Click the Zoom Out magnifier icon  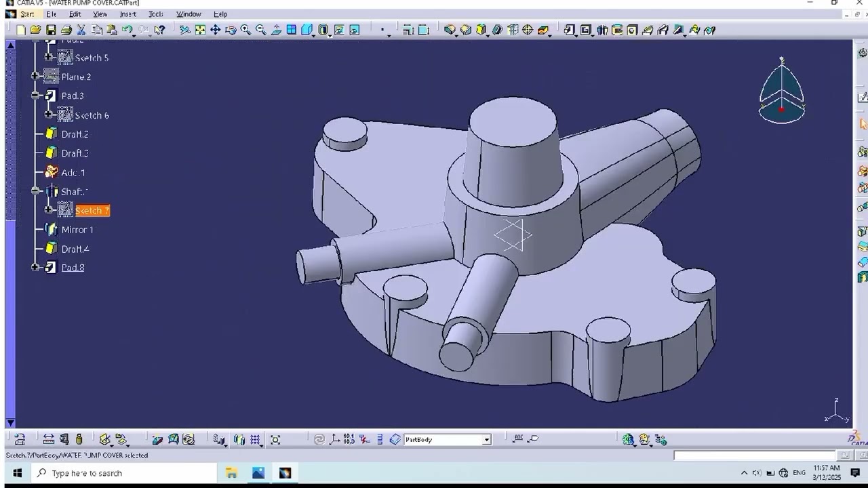click(x=261, y=30)
